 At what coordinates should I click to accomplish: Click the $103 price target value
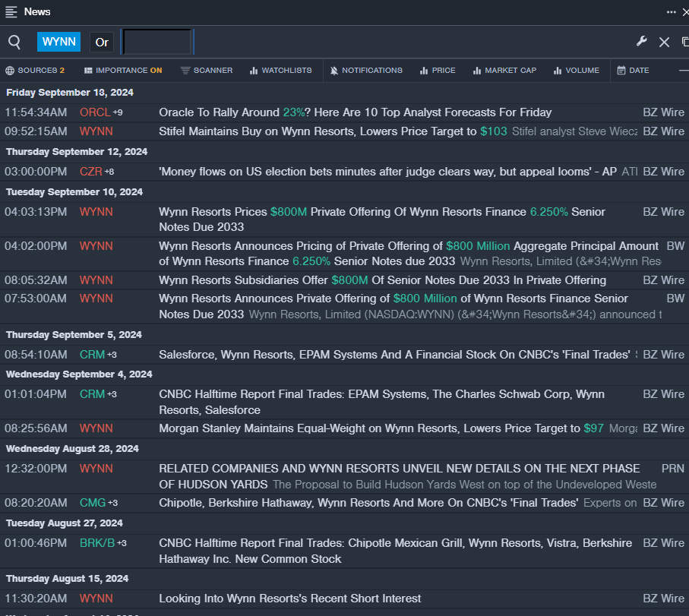click(x=494, y=131)
